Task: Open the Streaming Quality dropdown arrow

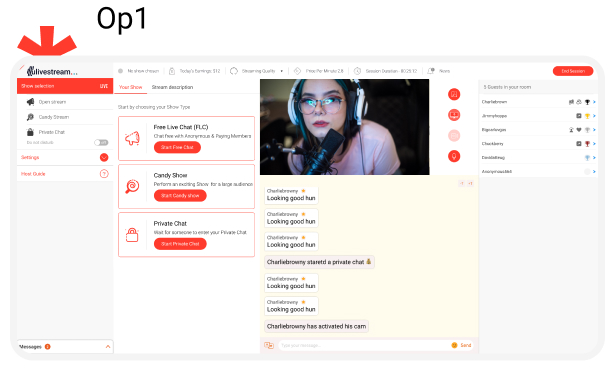Action: tap(282, 71)
